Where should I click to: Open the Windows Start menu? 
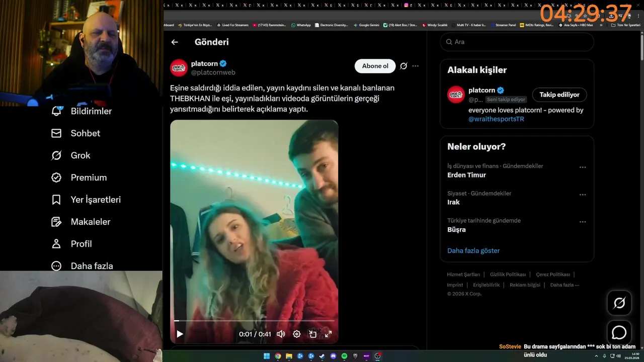(x=267, y=356)
